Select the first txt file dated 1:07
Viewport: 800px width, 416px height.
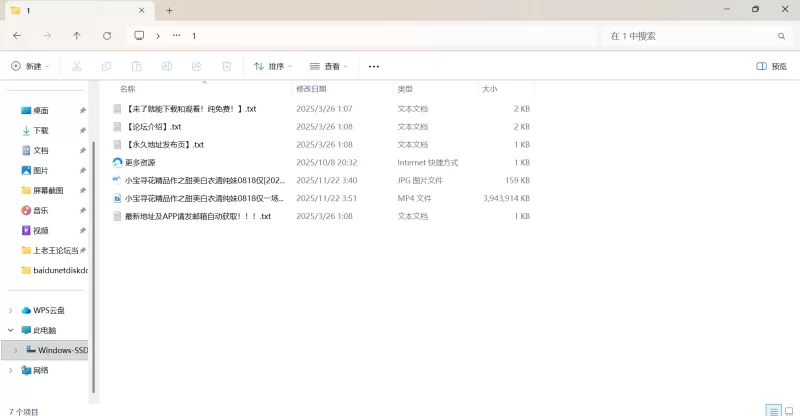click(x=321, y=109)
